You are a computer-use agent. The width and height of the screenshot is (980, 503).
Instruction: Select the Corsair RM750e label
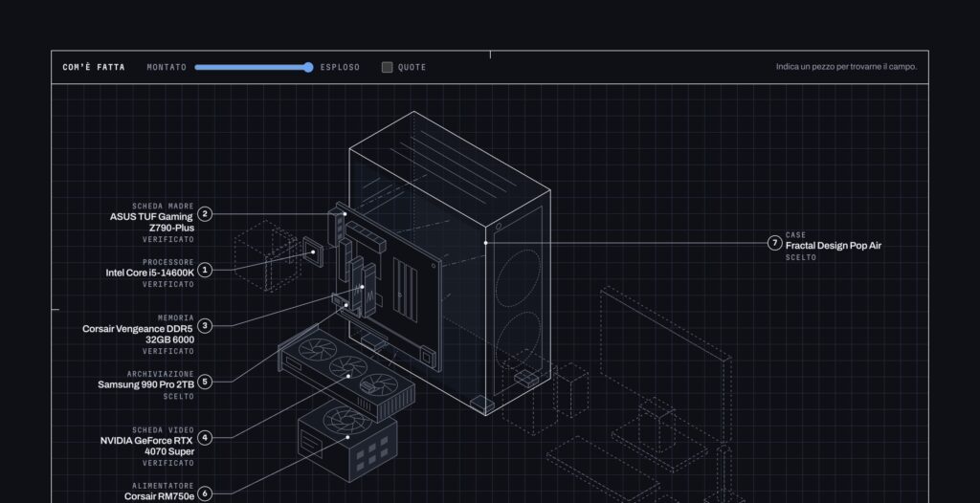[159, 496]
